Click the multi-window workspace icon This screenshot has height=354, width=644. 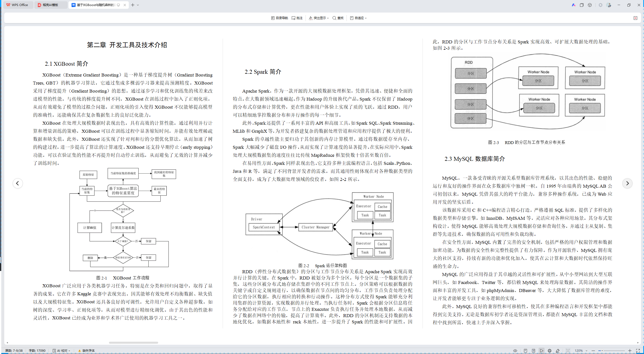[581, 5]
